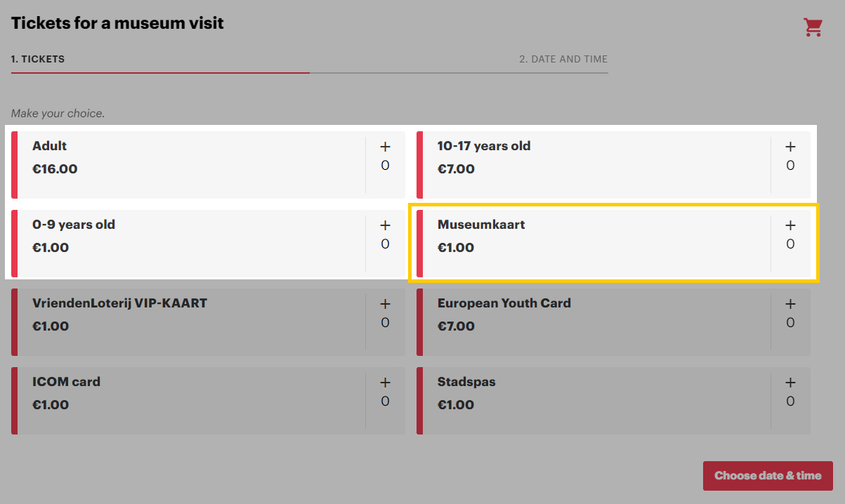Click the Choose date & time button

pyautogui.click(x=768, y=476)
